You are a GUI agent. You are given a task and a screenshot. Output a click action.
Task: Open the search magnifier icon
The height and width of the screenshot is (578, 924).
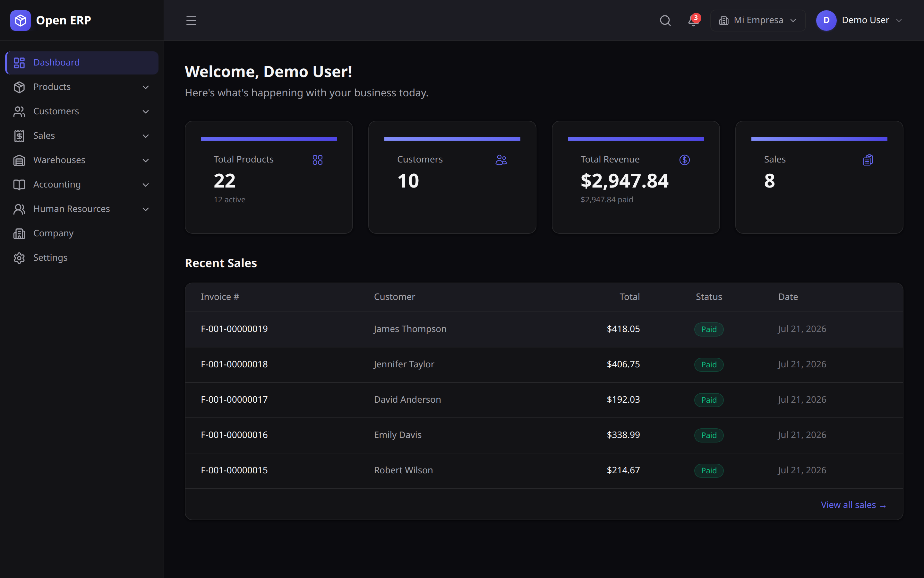pos(665,20)
